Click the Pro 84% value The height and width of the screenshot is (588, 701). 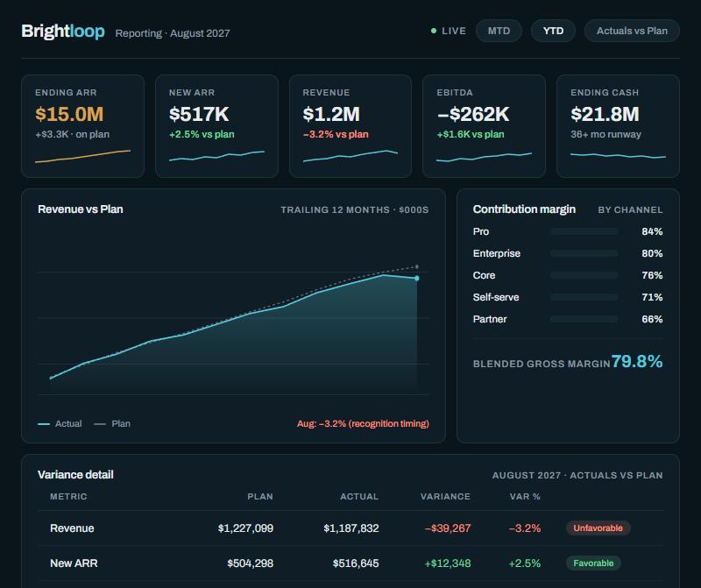pyautogui.click(x=652, y=231)
